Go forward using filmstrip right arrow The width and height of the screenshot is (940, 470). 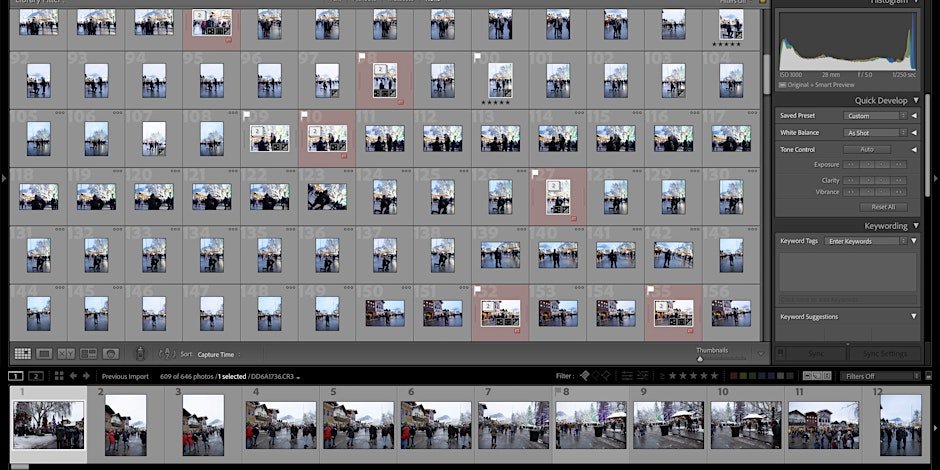point(86,376)
